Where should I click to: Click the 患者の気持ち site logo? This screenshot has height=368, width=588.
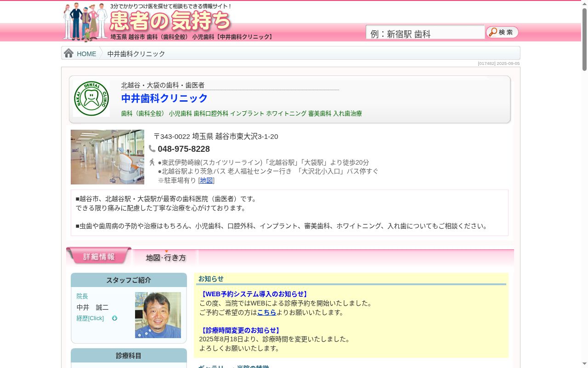pyautogui.click(x=170, y=20)
